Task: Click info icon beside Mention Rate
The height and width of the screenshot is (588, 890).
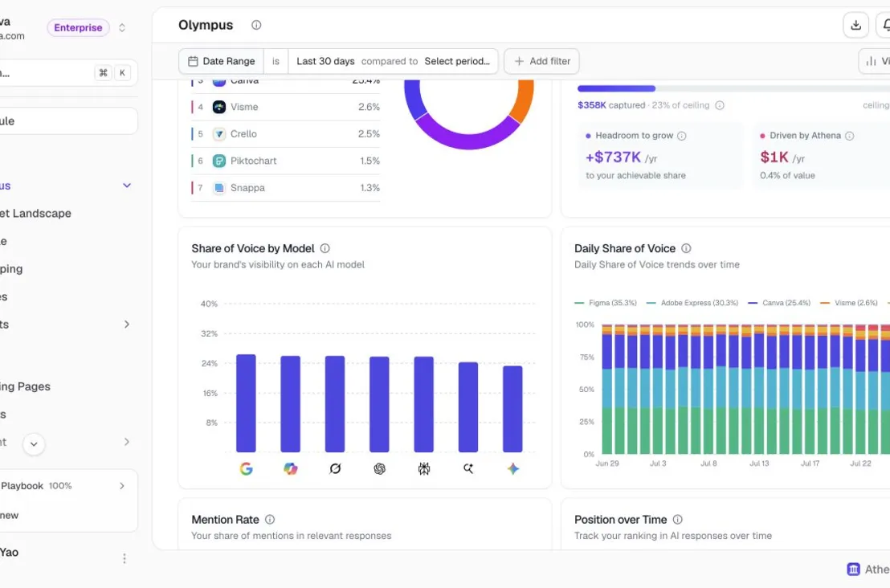Action: coord(270,520)
